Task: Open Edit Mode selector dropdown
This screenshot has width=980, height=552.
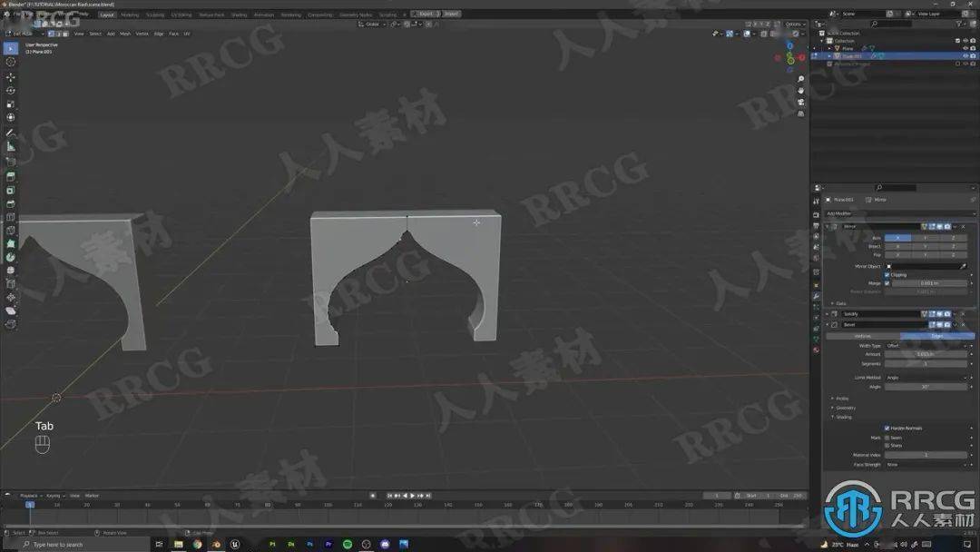Action: coord(25,34)
